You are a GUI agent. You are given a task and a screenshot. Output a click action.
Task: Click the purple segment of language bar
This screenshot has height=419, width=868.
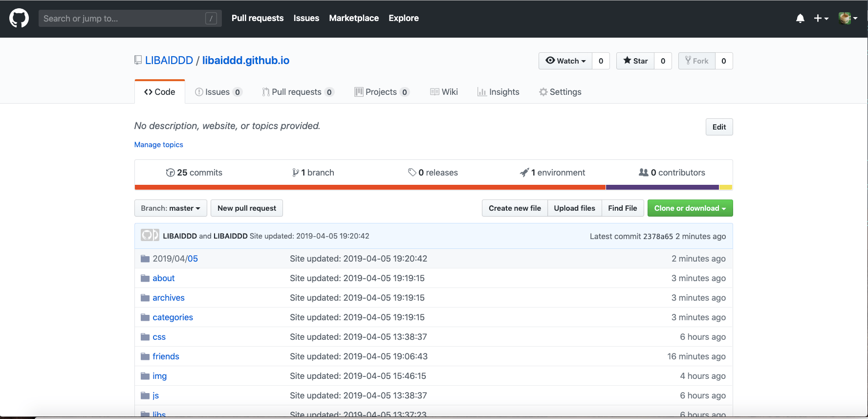coord(662,187)
